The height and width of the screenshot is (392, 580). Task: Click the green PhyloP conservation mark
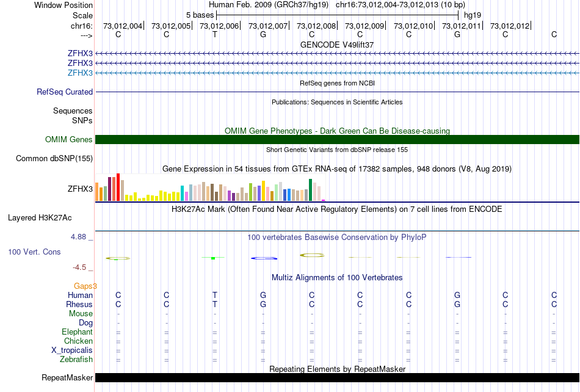pyautogui.click(x=213, y=258)
